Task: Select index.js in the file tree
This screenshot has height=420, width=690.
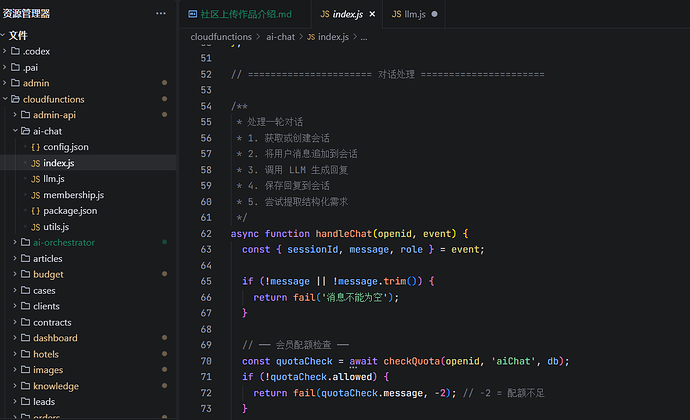Action: (88, 163)
